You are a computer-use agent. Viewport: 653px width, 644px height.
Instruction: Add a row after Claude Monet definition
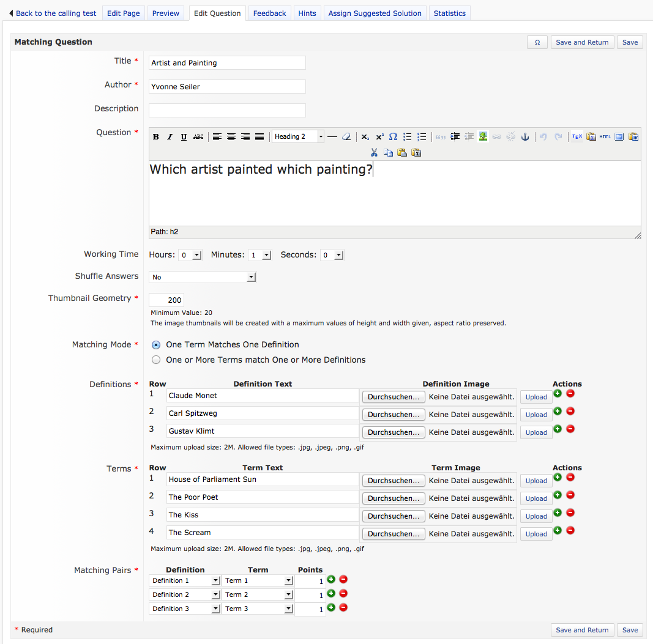coord(558,394)
